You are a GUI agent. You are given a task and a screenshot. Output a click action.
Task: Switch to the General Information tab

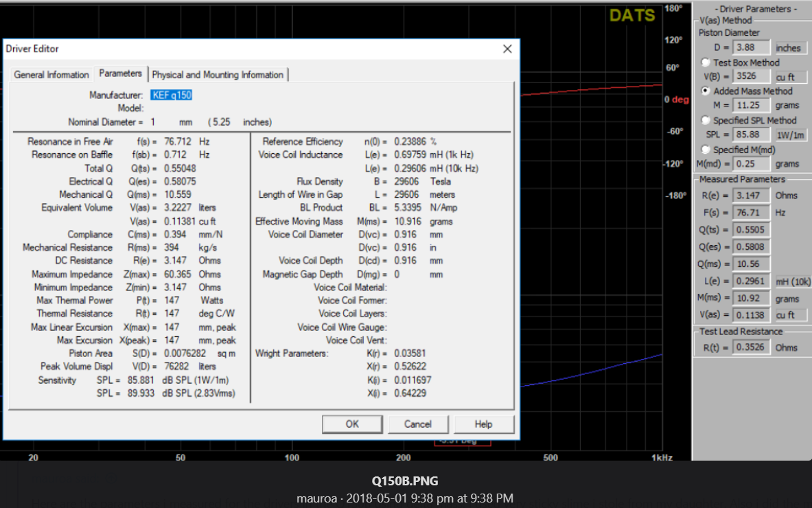click(51, 75)
